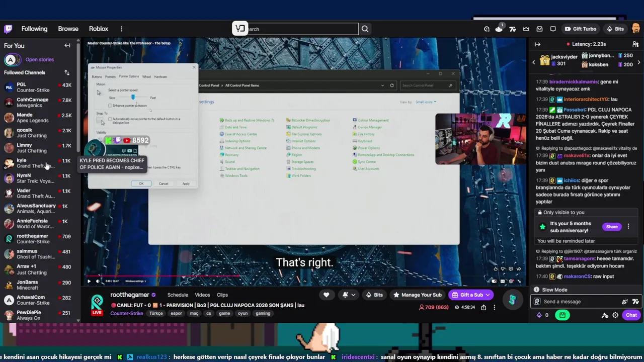Click the Türkçe stream tag
This screenshot has height=362, width=644.
[155, 313]
